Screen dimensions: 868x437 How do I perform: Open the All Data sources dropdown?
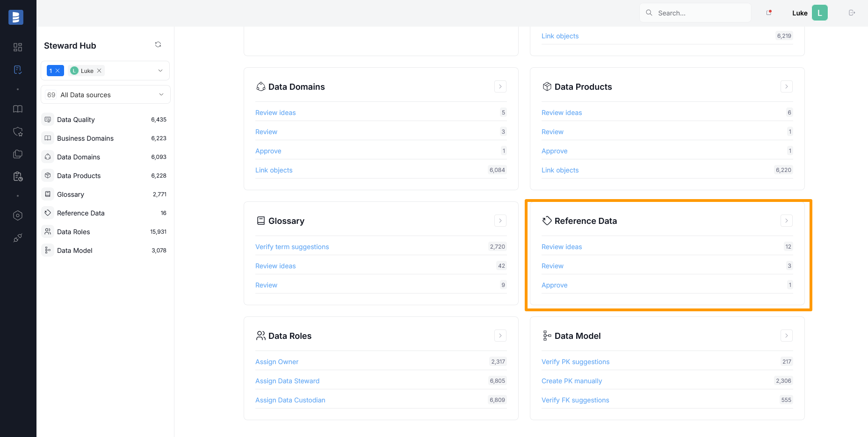[161, 95]
